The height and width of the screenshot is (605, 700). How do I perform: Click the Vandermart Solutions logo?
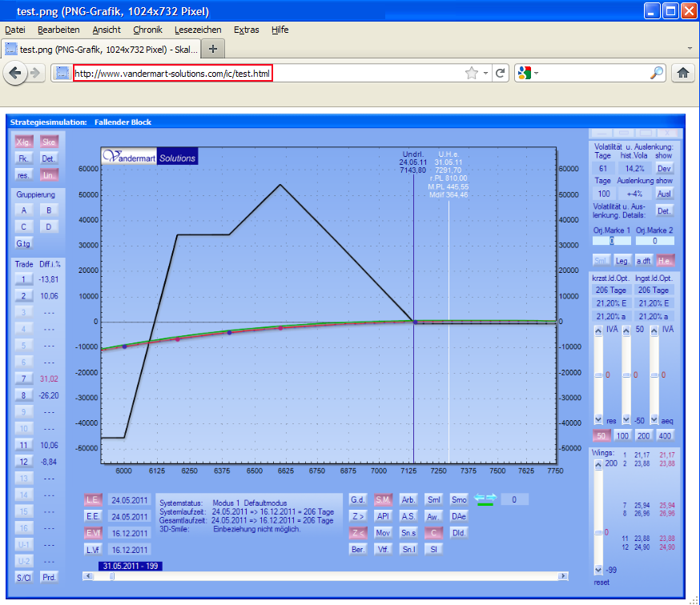click(150, 158)
